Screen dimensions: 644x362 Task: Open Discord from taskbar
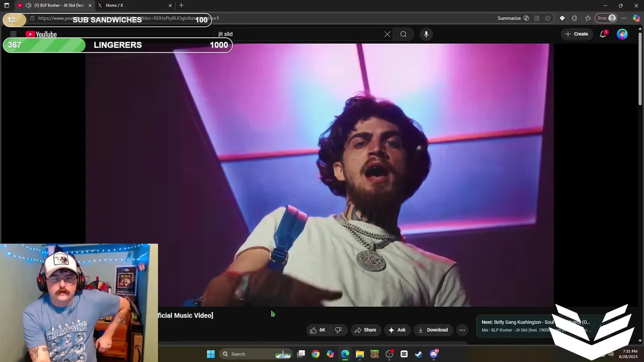[434, 354]
